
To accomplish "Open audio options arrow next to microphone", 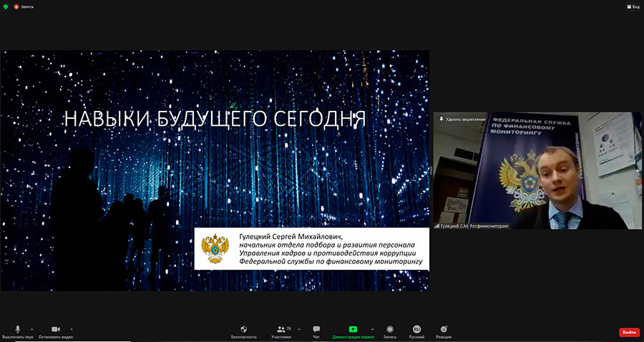I will [x=32, y=329].
